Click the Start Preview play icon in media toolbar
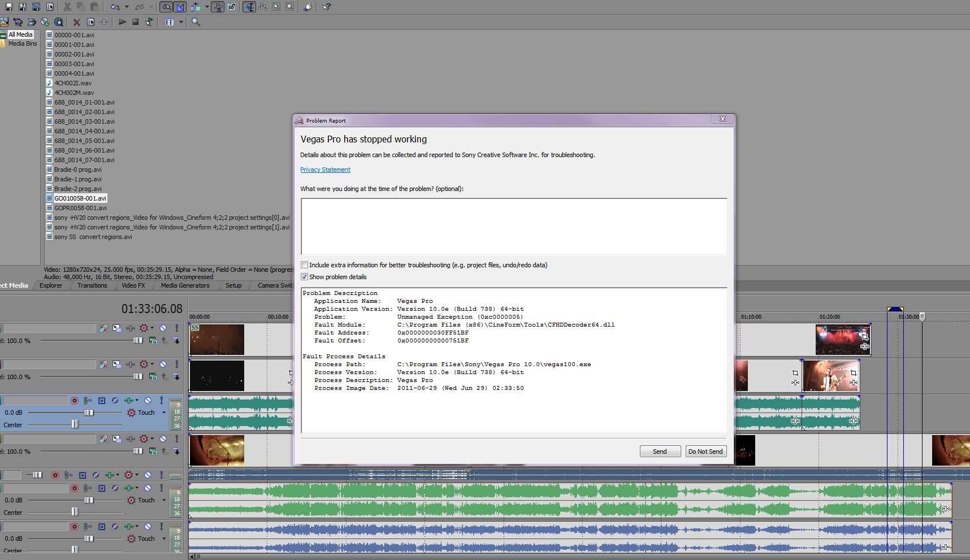 click(x=122, y=22)
